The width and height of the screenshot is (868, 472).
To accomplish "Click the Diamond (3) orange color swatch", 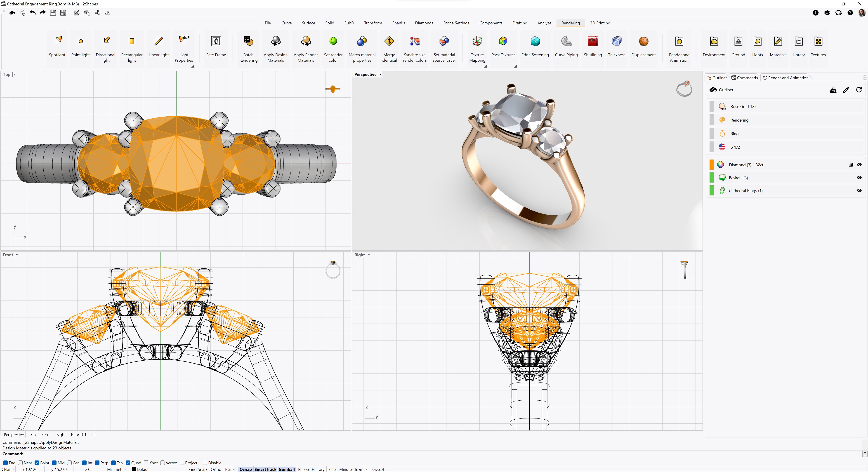I will tap(712, 165).
